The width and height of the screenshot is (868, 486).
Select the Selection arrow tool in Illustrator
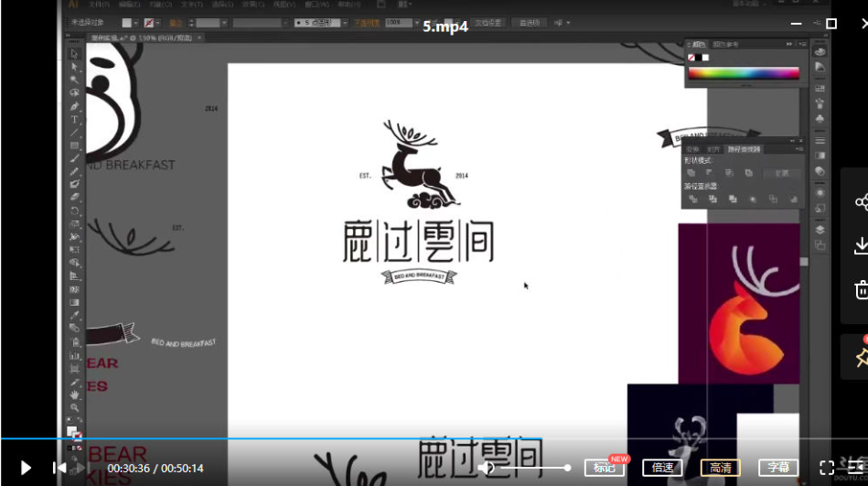(x=74, y=54)
